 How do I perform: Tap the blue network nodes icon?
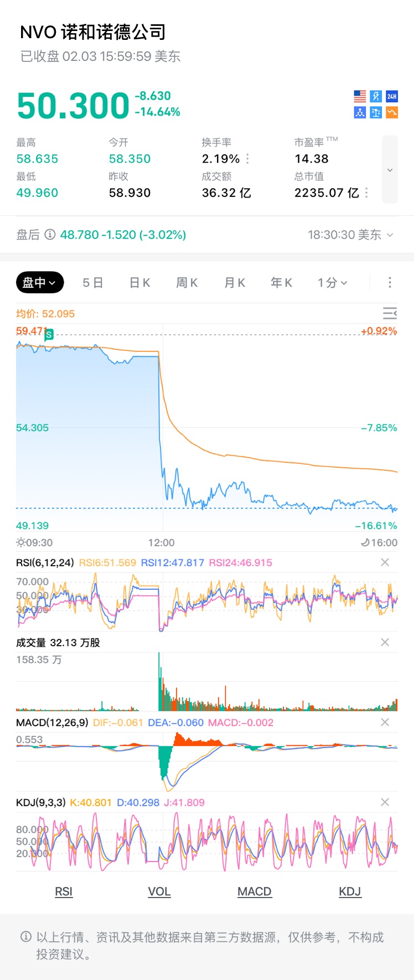click(x=360, y=112)
